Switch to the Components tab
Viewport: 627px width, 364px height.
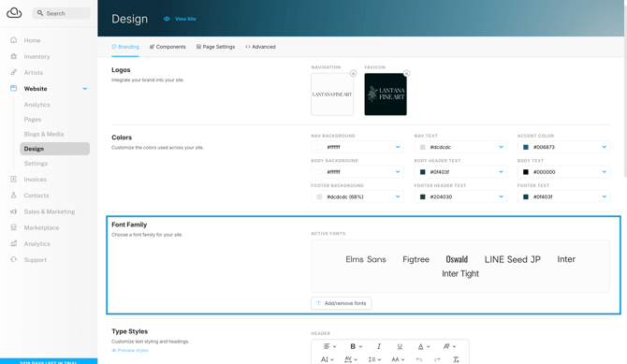coord(168,47)
